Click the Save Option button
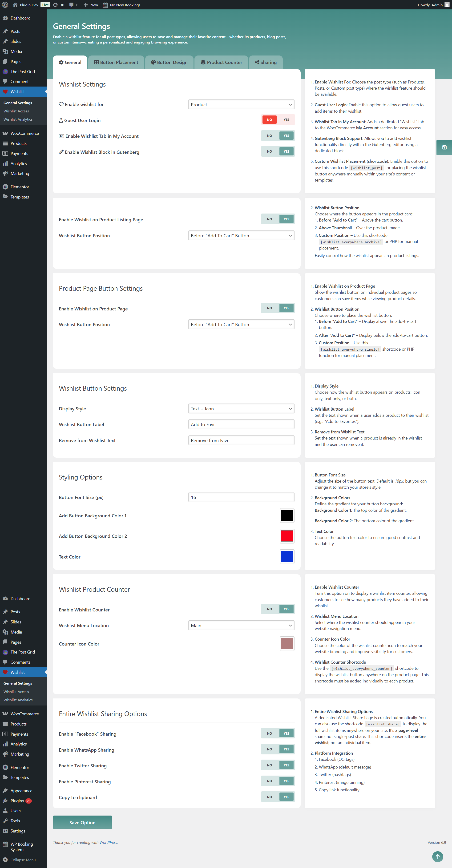 [x=82, y=822]
